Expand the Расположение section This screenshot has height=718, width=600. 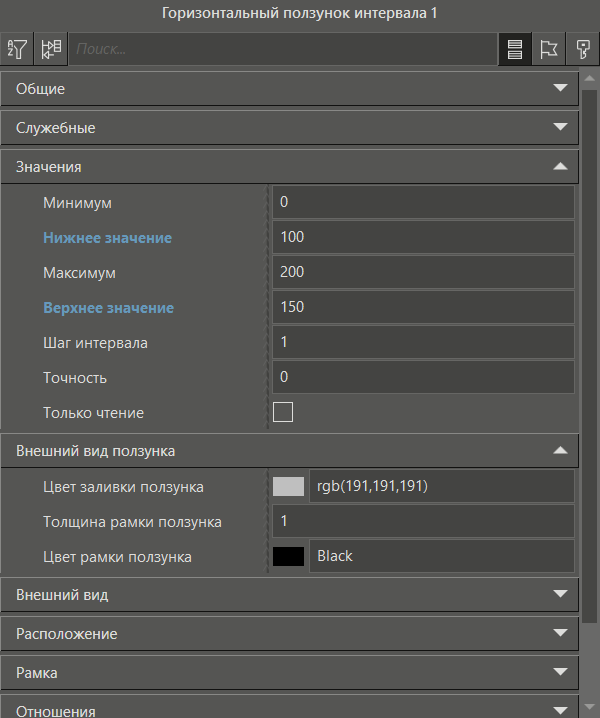point(289,634)
